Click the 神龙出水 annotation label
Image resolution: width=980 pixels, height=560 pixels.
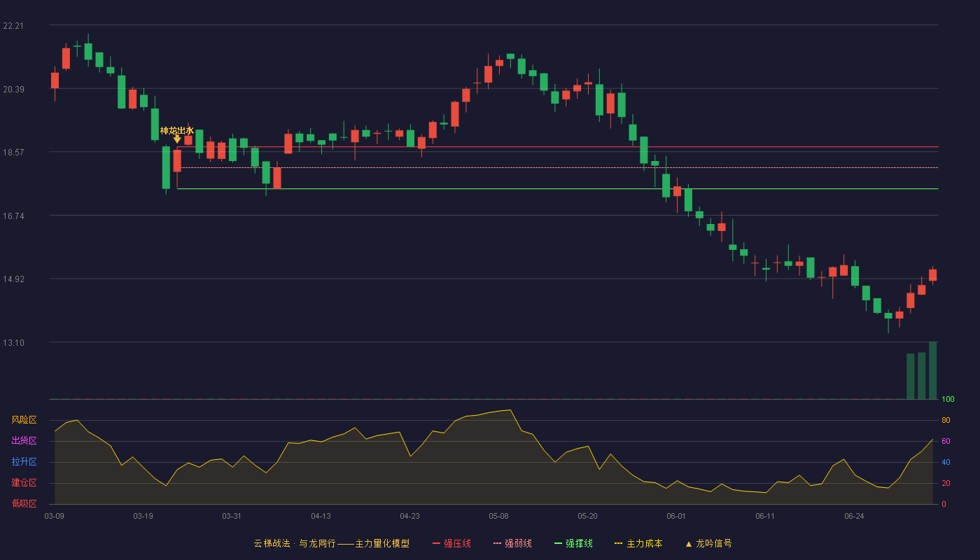[176, 130]
